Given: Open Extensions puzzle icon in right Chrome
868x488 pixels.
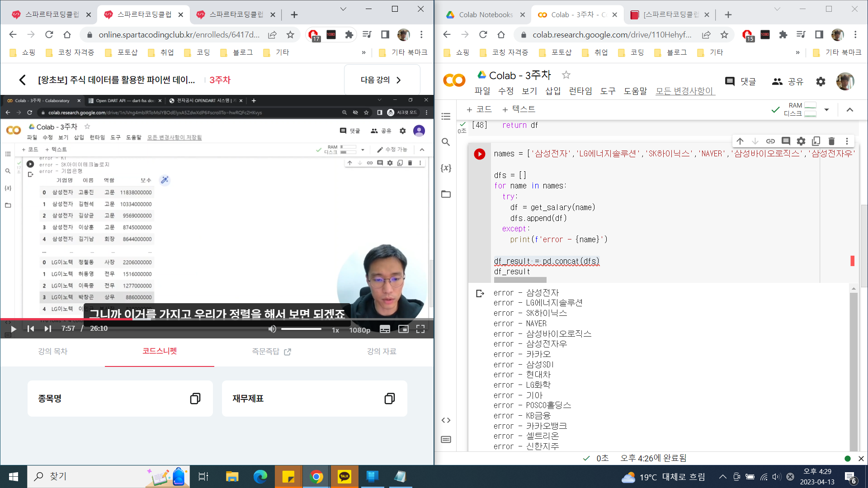Looking at the screenshot, I should 783,35.
